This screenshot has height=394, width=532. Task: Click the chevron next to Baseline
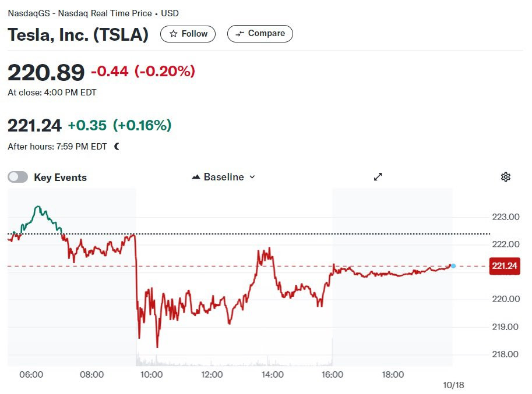[252, 177]
